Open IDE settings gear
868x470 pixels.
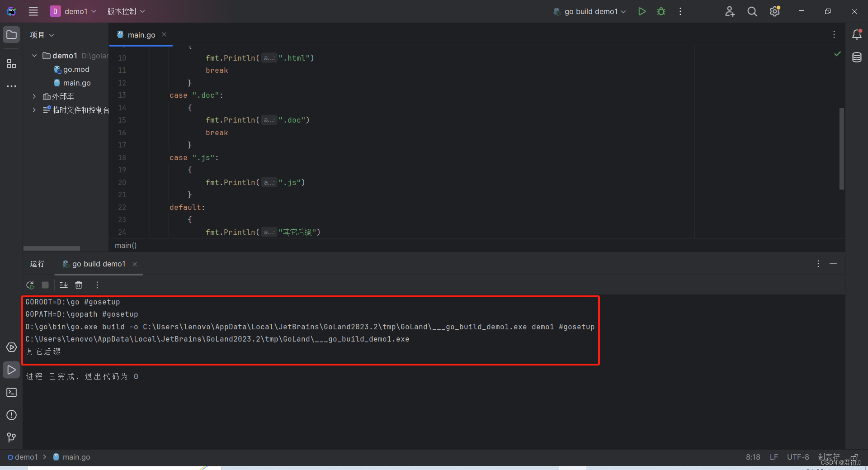(775, 11)
